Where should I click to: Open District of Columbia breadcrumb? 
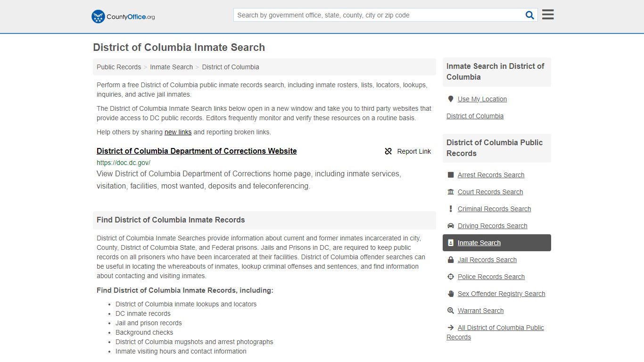231,67
